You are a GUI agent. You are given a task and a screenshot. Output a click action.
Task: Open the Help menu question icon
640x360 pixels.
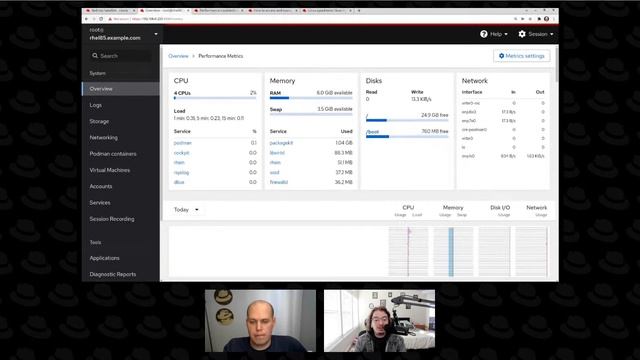[484, 34]
